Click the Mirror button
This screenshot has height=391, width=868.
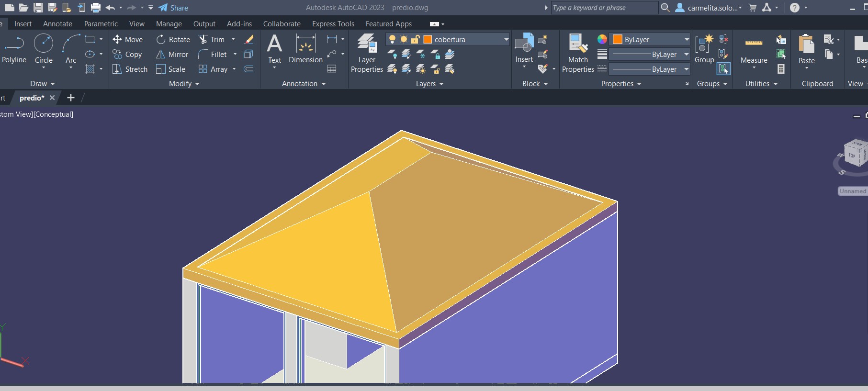(172, 54)
